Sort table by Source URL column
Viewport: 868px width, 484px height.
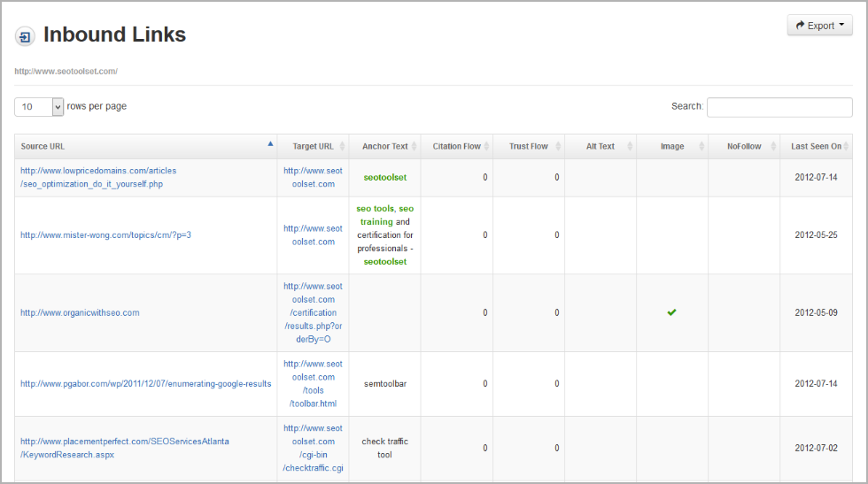click(x=146, y=147)
